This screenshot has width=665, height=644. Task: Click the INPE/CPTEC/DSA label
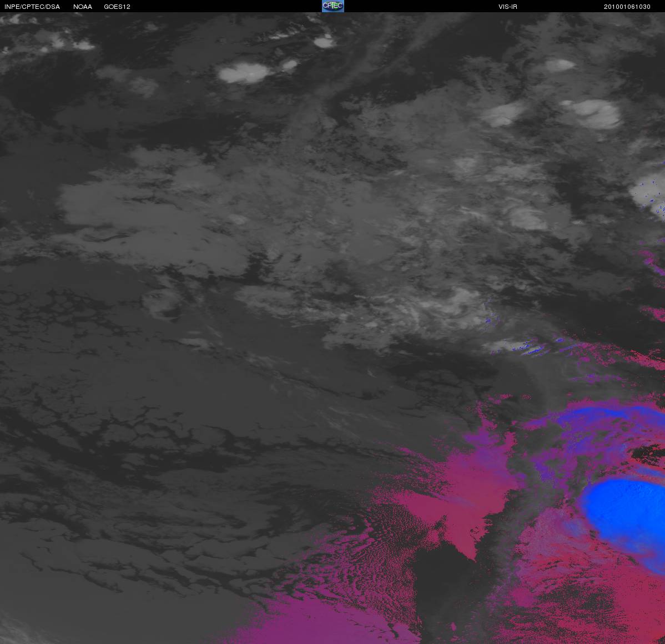(32, 7)
